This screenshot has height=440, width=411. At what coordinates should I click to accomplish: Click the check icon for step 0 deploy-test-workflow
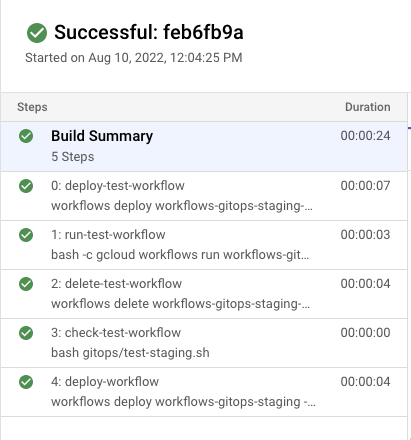(x=26, y=186)
